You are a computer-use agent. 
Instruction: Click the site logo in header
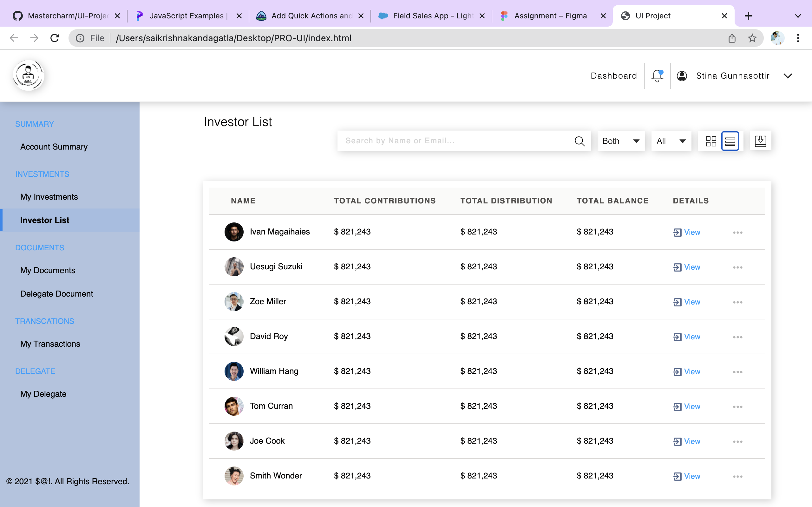point(29,75)
